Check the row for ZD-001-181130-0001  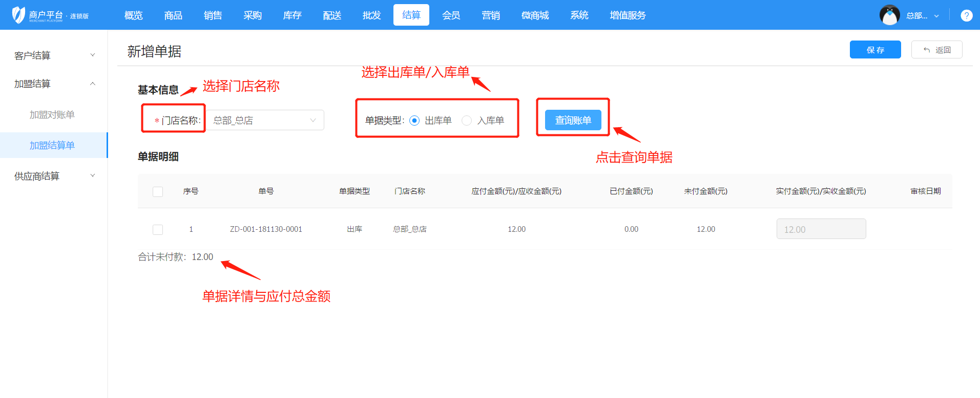(x=158, y=229)
